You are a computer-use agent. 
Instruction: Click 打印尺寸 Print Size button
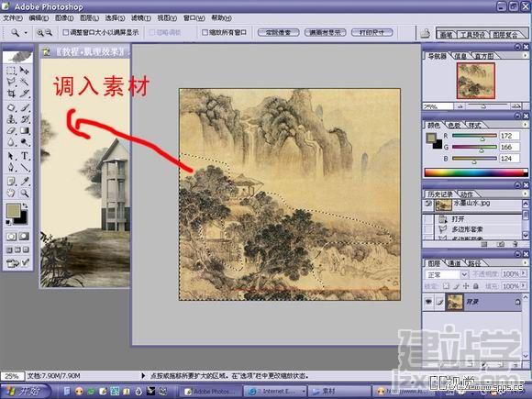[372, 33]
